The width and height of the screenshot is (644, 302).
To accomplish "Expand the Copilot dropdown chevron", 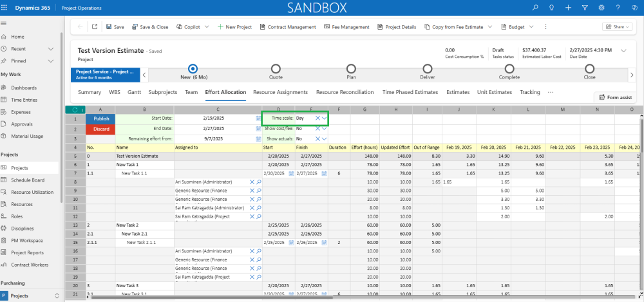I will coord(207,27).
